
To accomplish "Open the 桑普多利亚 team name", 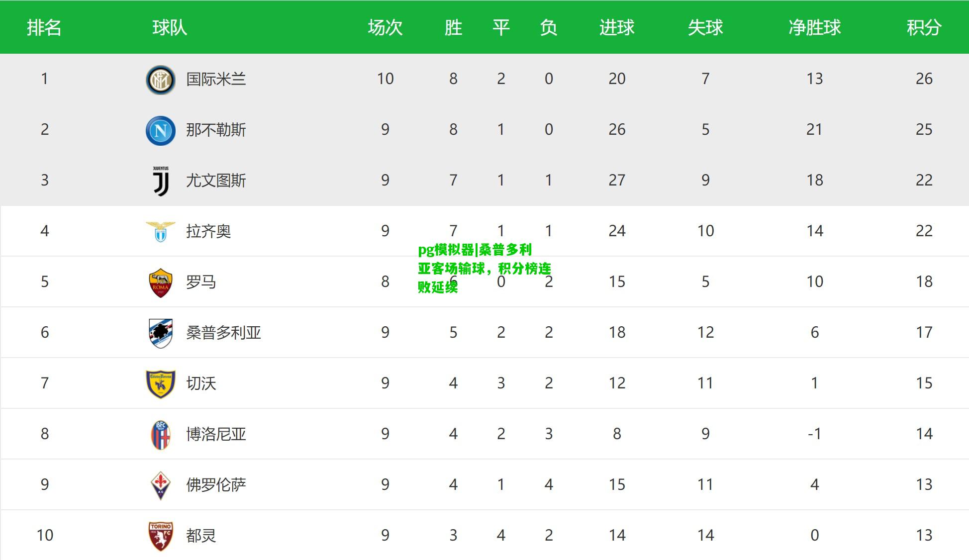I will (x=223, y=333).
